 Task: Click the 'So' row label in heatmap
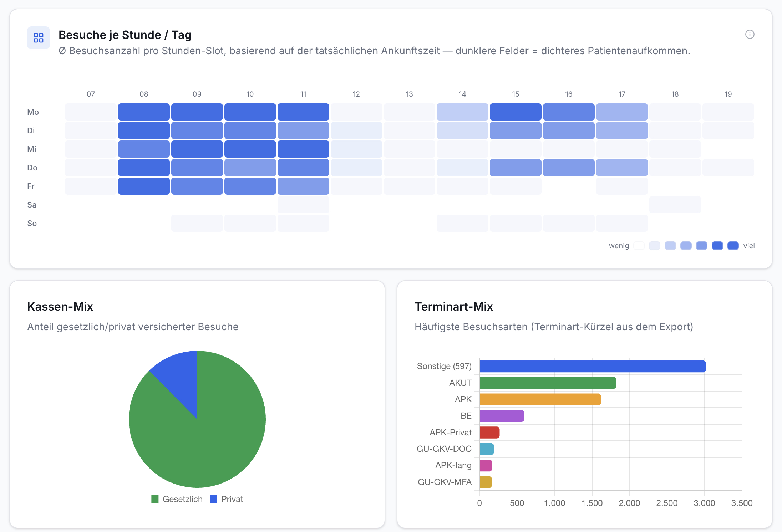(x=32, y=223)
